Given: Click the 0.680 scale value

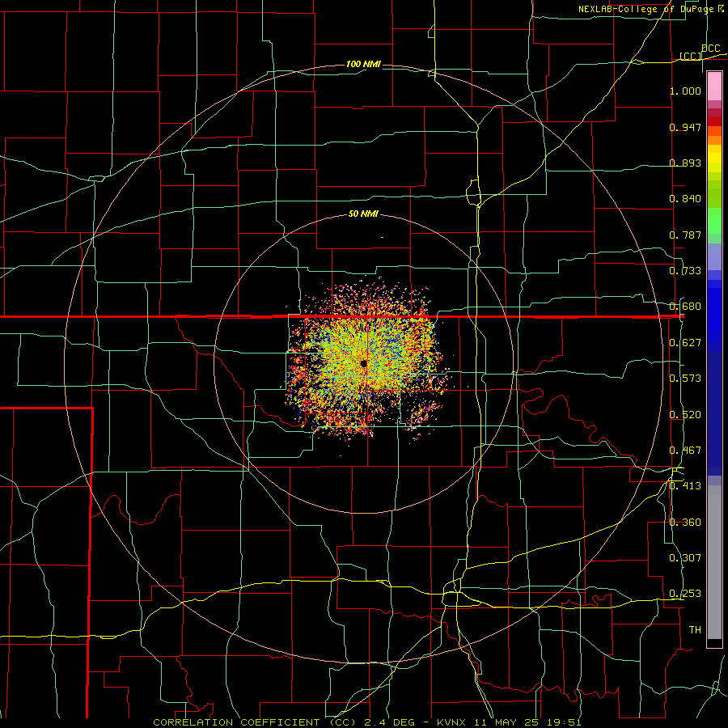Looking at the screenshot, I should point(685,307).
